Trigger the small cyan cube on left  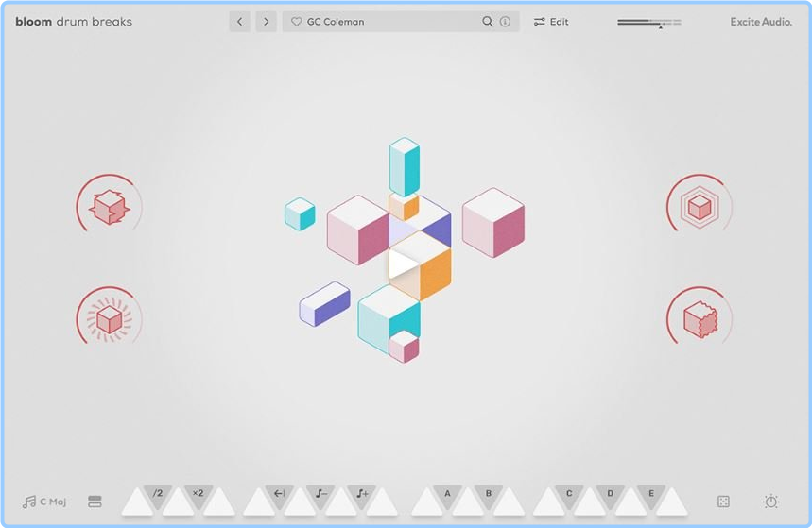click(x=300, y=213)
